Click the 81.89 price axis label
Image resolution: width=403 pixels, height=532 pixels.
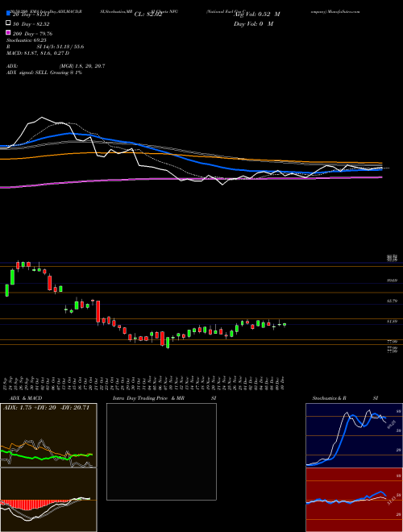pyautogui.click(x=393, y=322)
